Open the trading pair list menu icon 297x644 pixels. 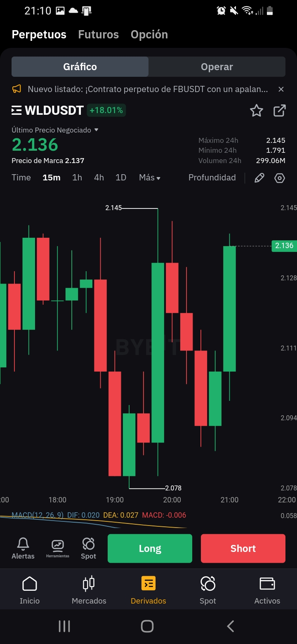click(x=16, y=110)
